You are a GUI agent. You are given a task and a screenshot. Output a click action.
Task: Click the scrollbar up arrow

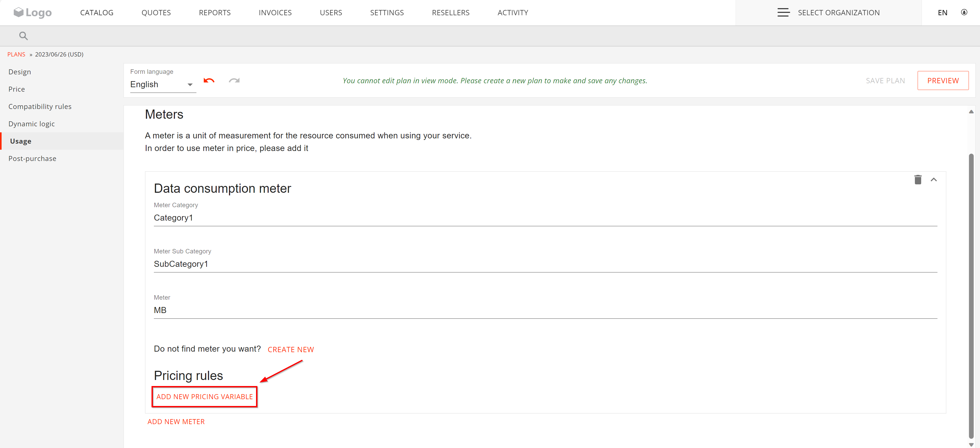[x=971, y=111]
